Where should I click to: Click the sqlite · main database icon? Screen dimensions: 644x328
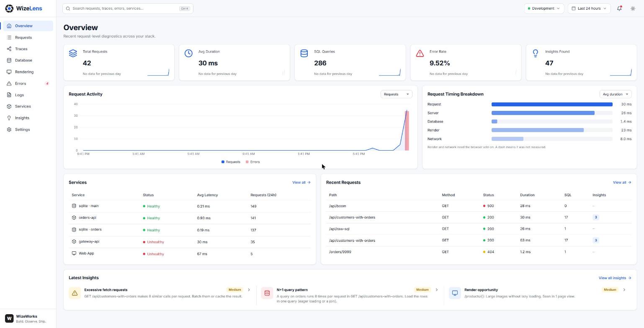[x=74, y=206]
